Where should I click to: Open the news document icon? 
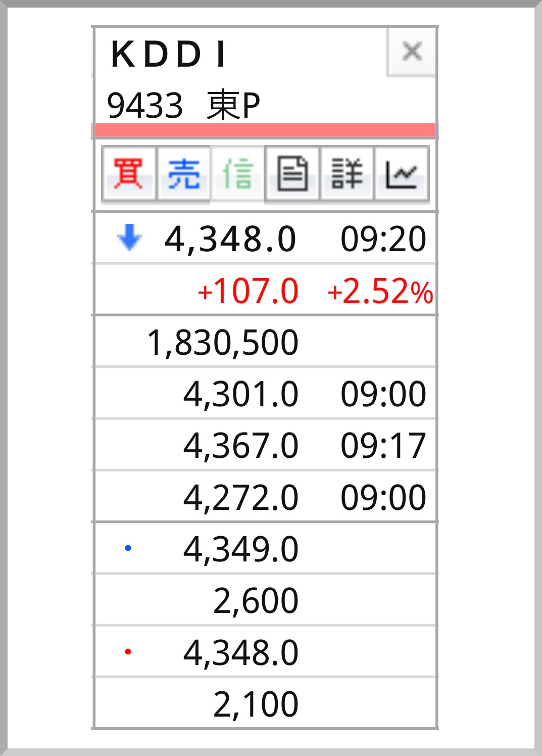[x=292, y=174]
